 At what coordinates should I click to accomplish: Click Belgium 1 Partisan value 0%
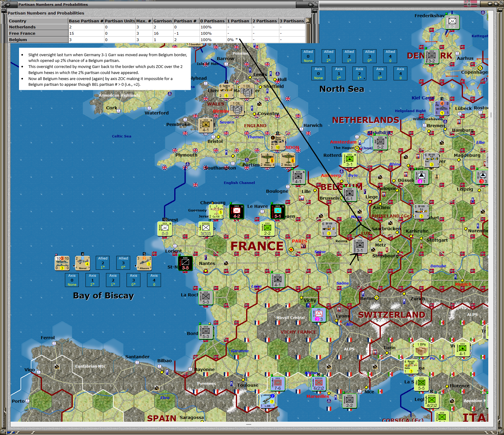coord(239,40)
